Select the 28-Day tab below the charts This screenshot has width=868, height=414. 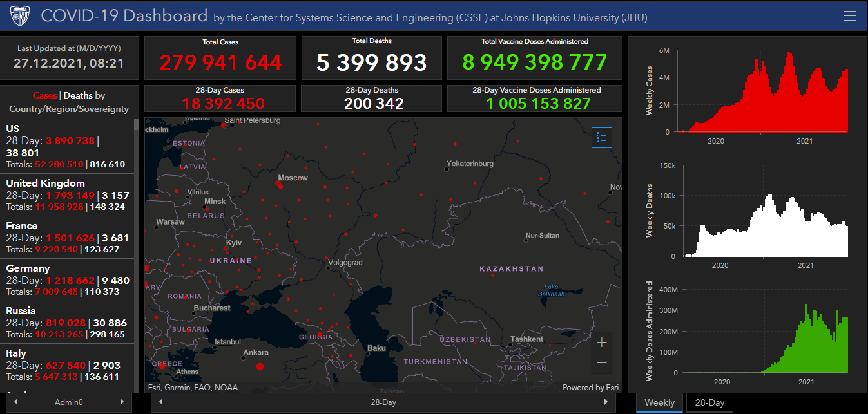coord(709,402)
